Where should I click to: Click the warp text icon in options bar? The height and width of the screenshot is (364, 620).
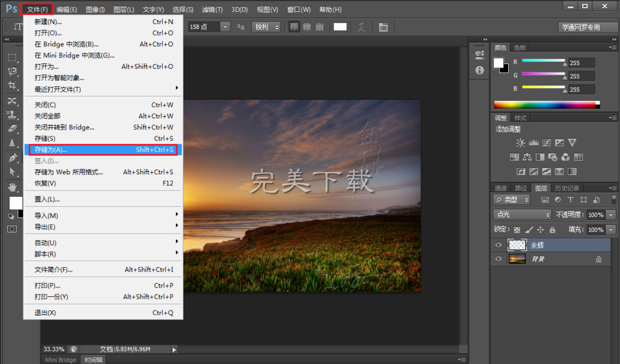pos(361,27)
